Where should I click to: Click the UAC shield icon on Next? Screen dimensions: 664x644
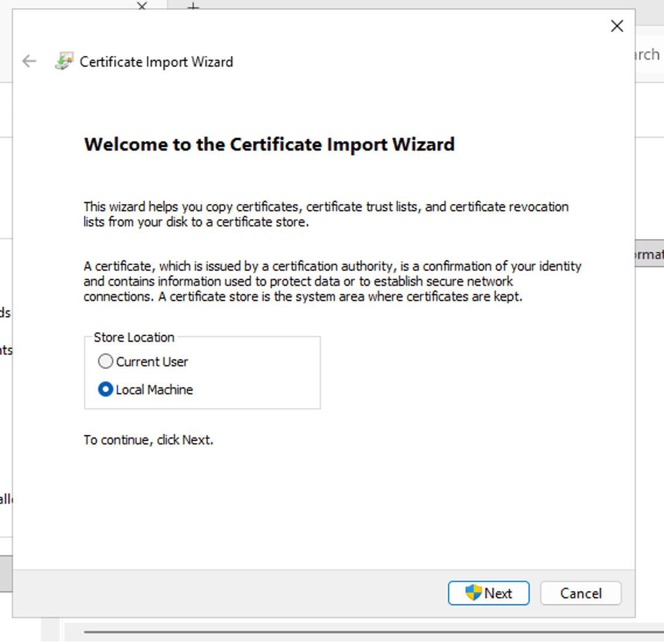click(473, 593)
